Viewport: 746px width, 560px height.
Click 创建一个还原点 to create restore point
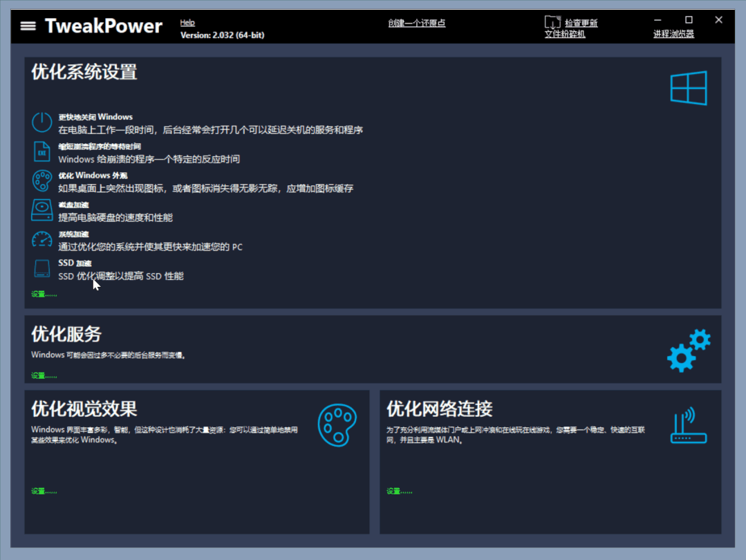coord(417,23)
